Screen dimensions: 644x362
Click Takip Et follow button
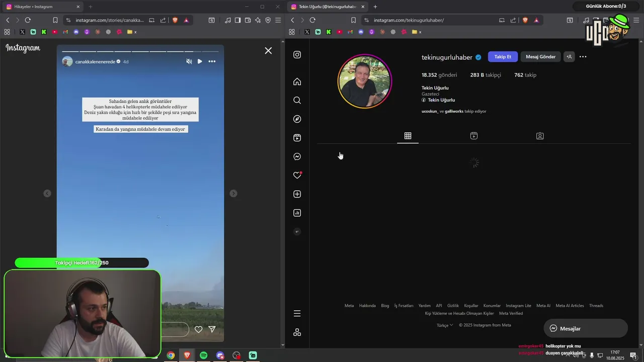[503, 57]
